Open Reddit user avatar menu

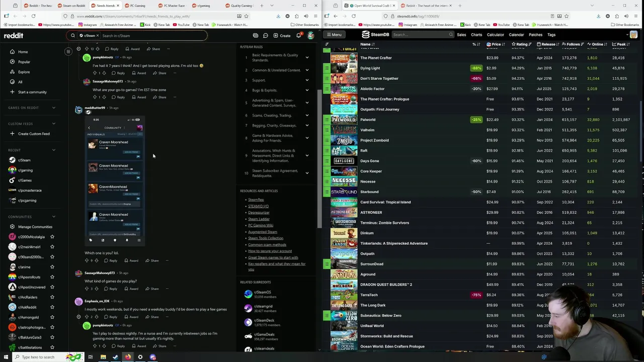coord(311,36)
